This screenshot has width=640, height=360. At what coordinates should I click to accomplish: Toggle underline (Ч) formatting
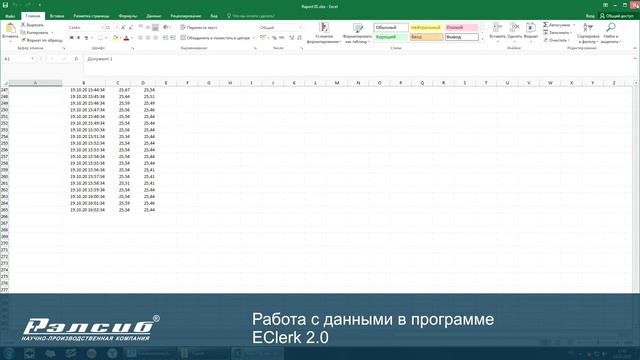[x=86, y=38]
